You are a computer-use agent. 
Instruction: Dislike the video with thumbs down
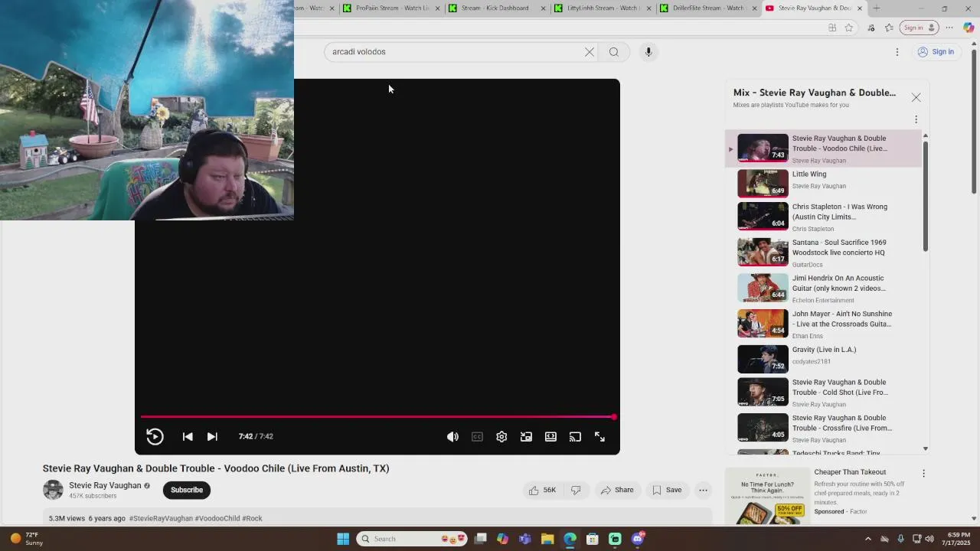[576, 490]
